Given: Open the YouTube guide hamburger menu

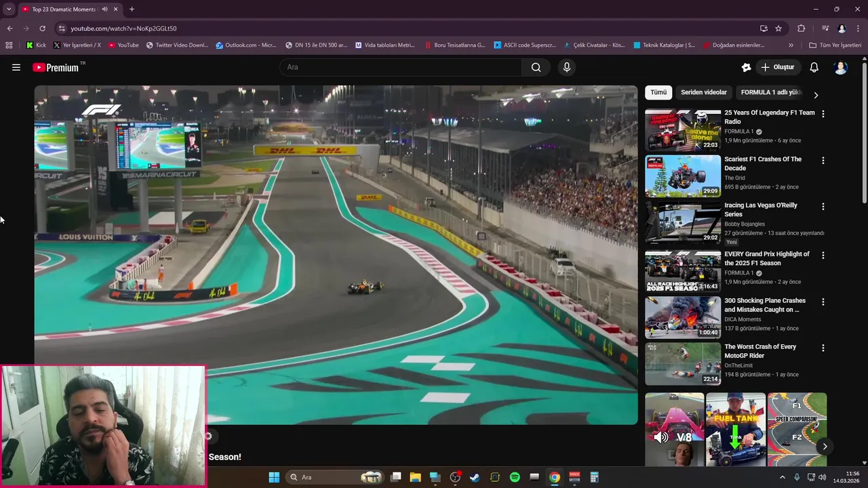Looking at the screenshot, I should coord(16,67).
